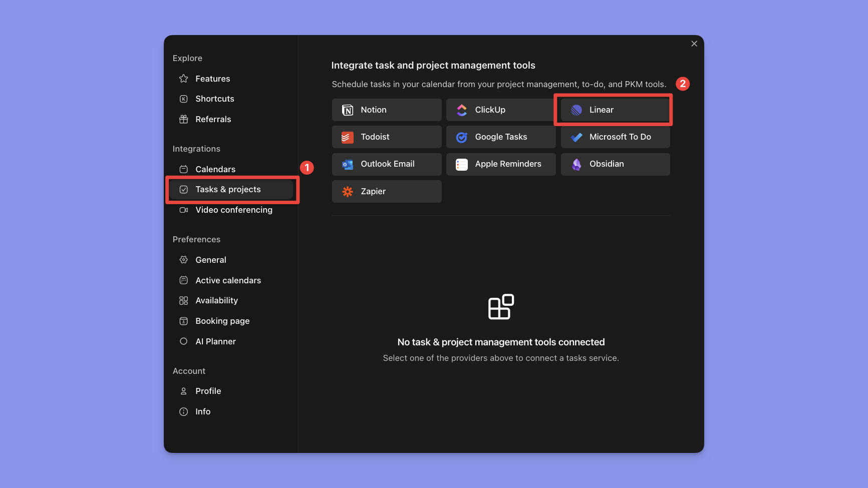Open the Referrals section

[231, 119]
